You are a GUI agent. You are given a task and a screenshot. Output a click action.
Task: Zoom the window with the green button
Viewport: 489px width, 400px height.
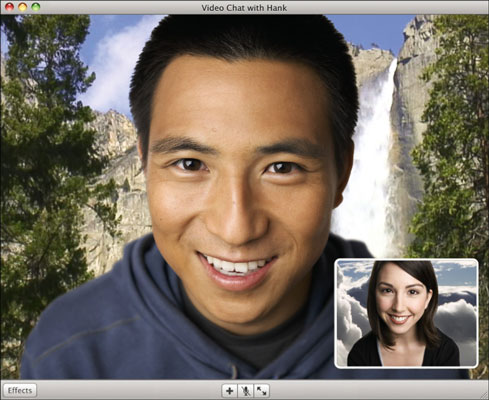pyautogui.click(x=36, y=7)
